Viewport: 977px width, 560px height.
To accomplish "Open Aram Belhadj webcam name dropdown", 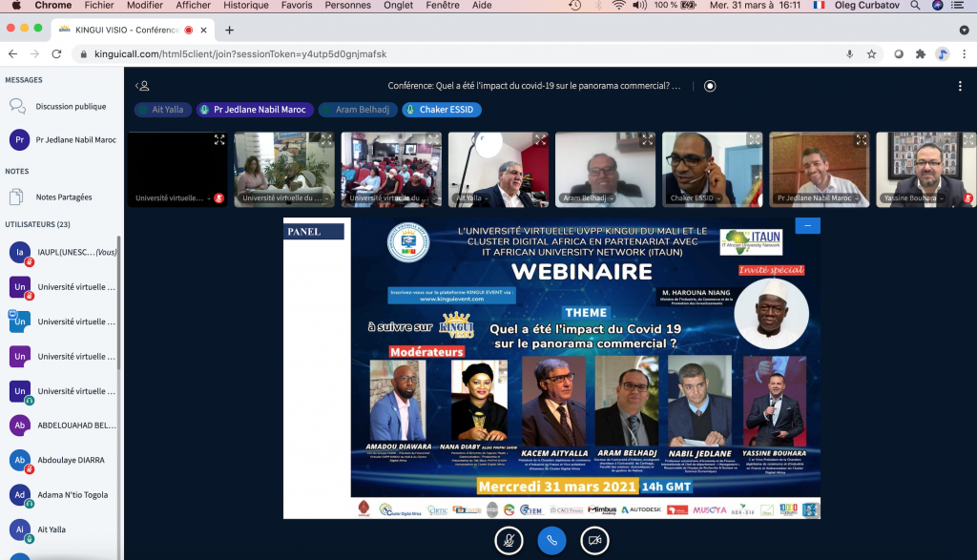I will [588, 198].
